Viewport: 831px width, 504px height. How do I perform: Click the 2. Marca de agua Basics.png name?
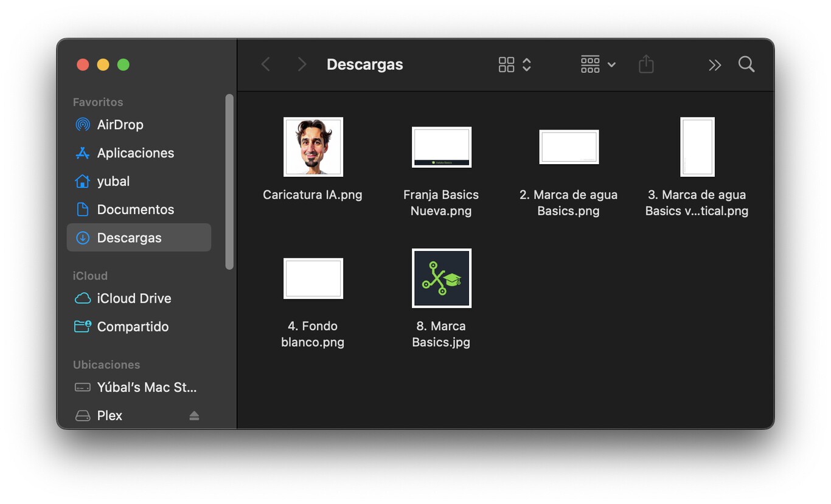pyautogui.click(x=569, y=203)
